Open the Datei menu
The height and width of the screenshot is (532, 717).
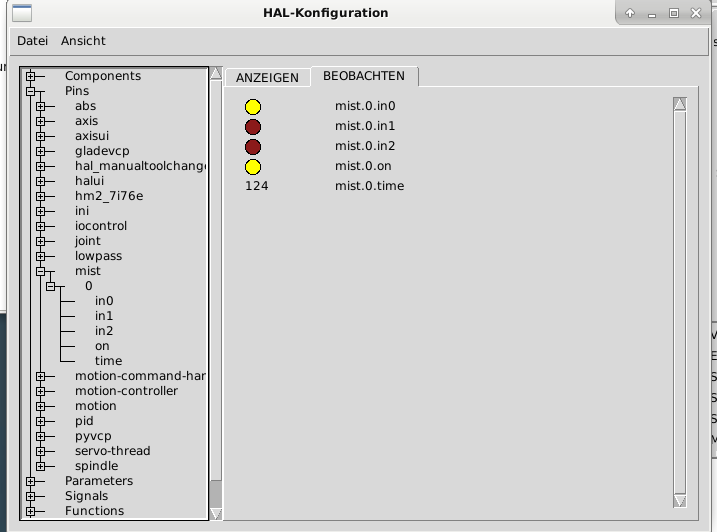point(32,41)
